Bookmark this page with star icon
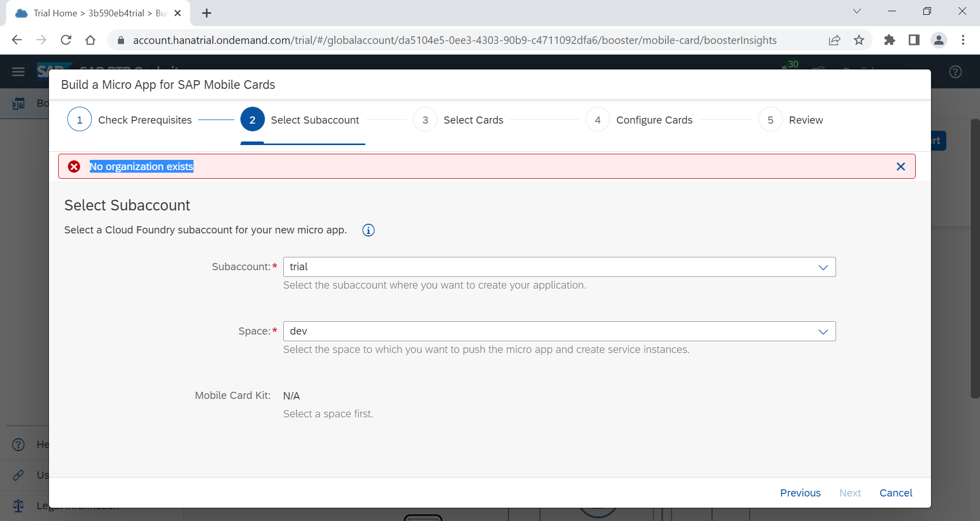The height and width of the screenshot is (521, 980). pos(859,40)
